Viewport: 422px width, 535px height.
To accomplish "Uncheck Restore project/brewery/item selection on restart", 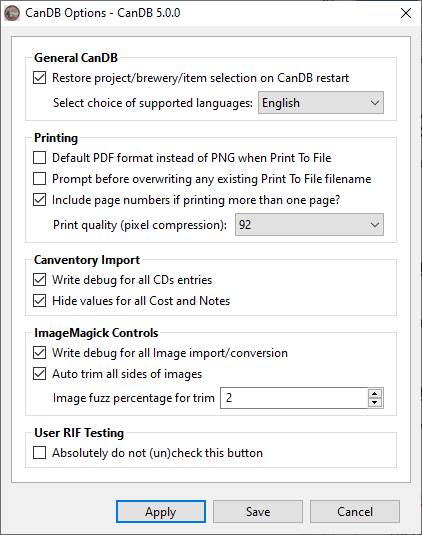I will [40, 78].
